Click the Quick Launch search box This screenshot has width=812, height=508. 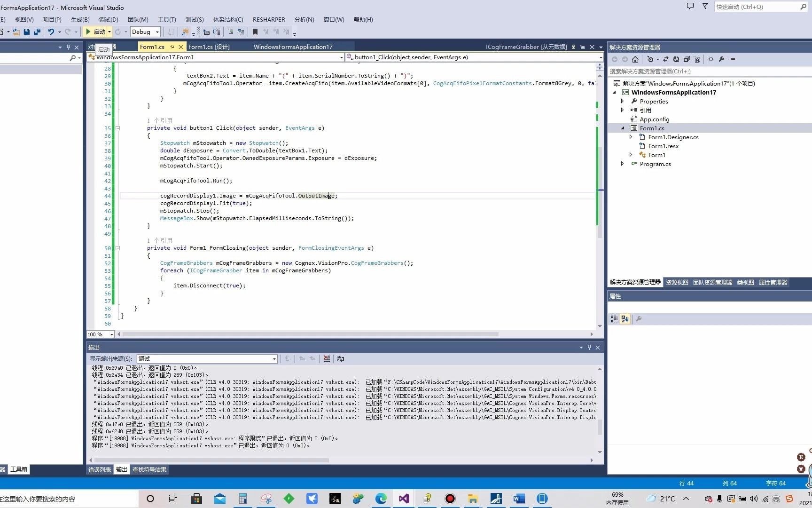coord(760,7)
